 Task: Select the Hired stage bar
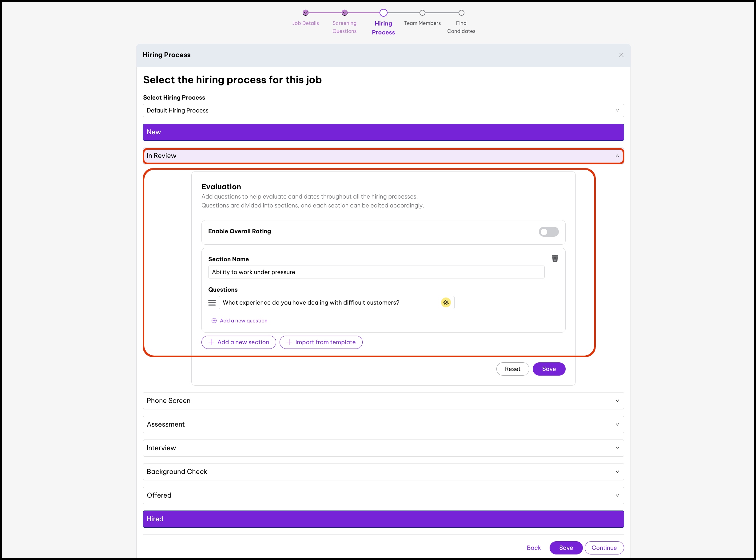click(383, 519)
